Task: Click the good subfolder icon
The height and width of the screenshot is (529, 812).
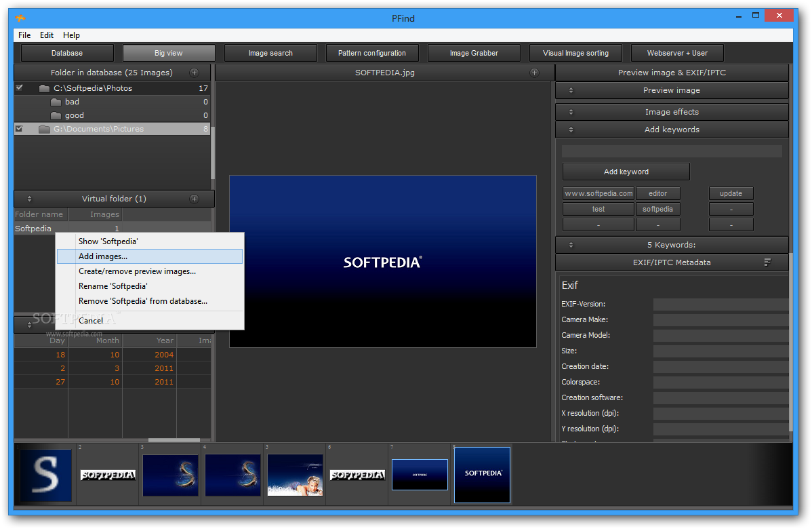Action: coord(56,115)
